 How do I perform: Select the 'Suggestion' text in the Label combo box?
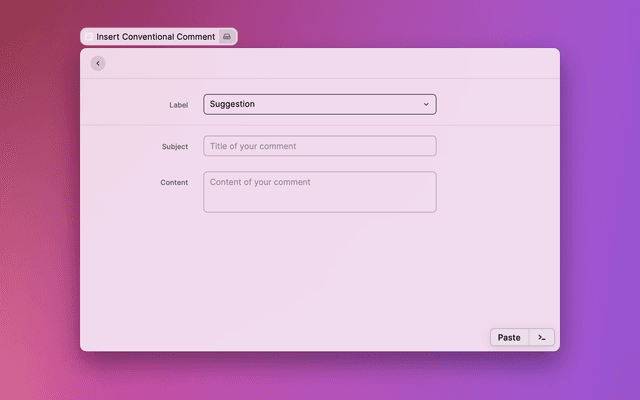232,104
